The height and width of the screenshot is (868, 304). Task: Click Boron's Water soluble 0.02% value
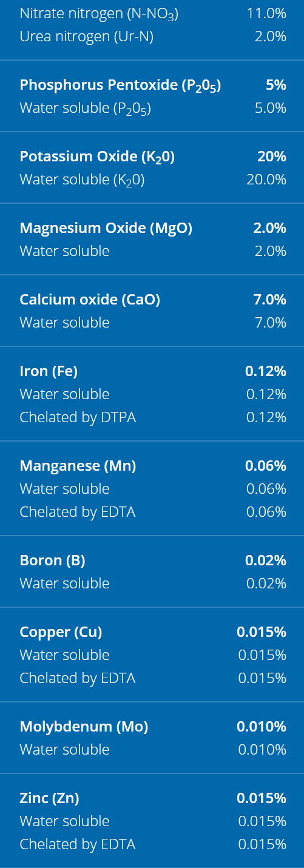click(x=266, y=584)
